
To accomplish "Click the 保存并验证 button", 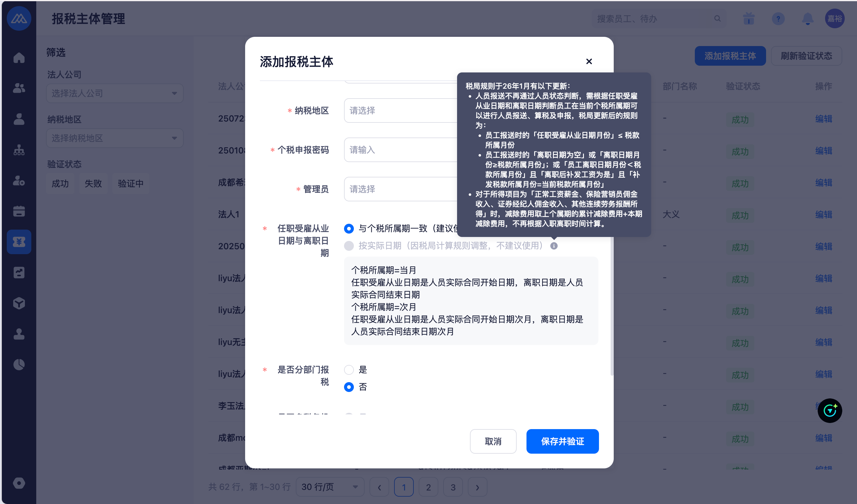I will [562, 441].
